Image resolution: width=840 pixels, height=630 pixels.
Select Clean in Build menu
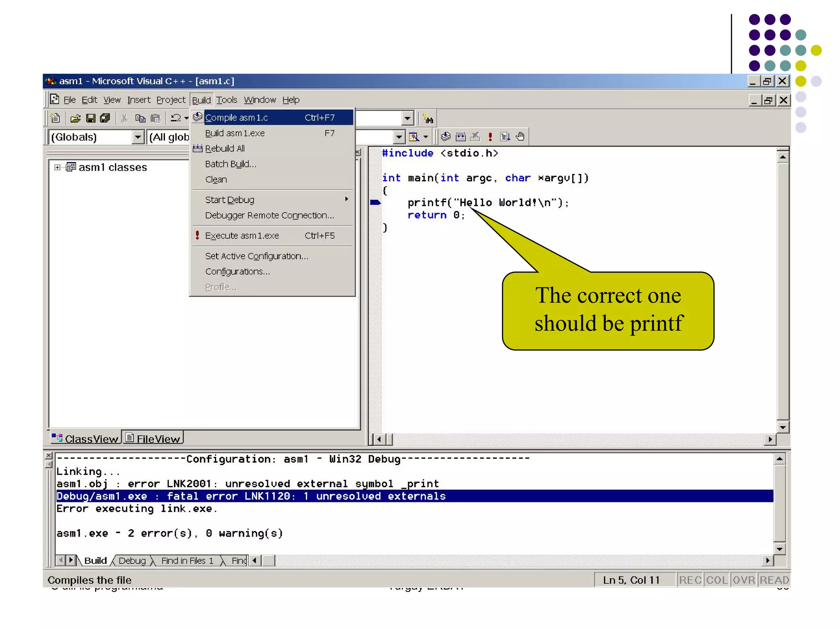tap(273, 180)
